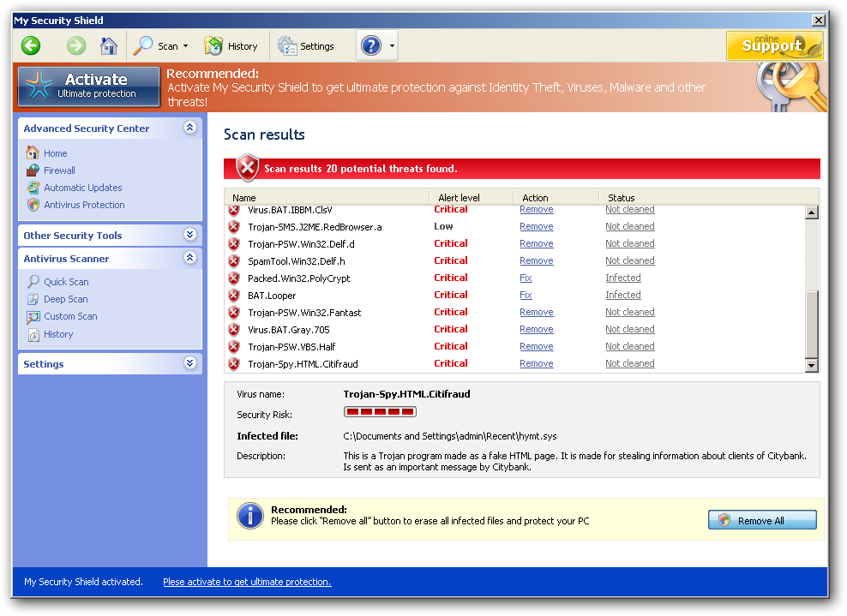This screenshot has width=847, height=616.
Task: Click the Deep Scan icon
Action: point(33,299)
